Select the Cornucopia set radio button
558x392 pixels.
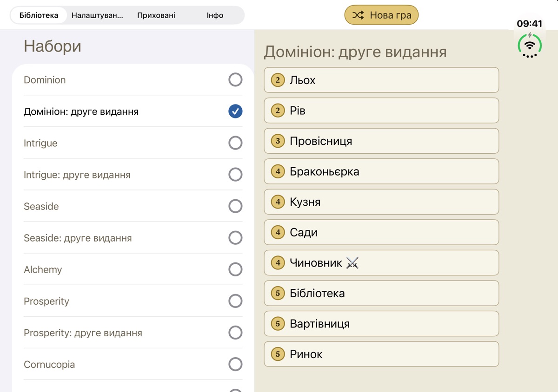pyautogui.click(x=235, y=364)
